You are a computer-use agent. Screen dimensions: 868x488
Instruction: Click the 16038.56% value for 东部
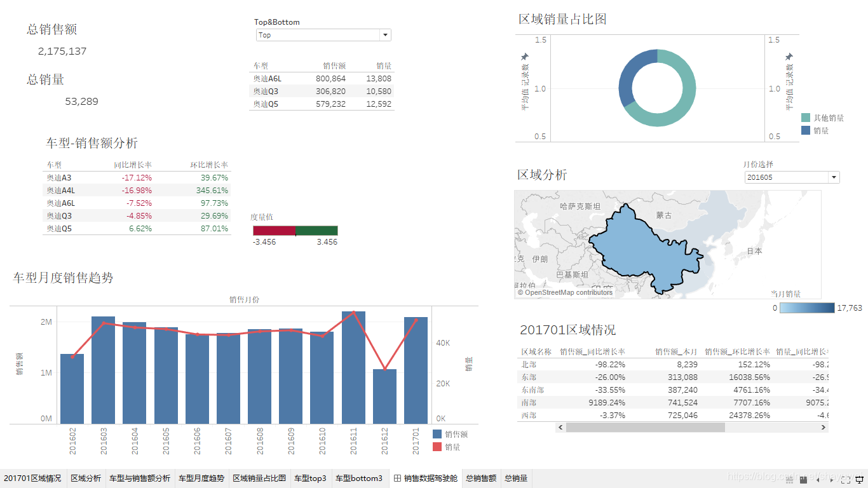(x=748, y=377)
